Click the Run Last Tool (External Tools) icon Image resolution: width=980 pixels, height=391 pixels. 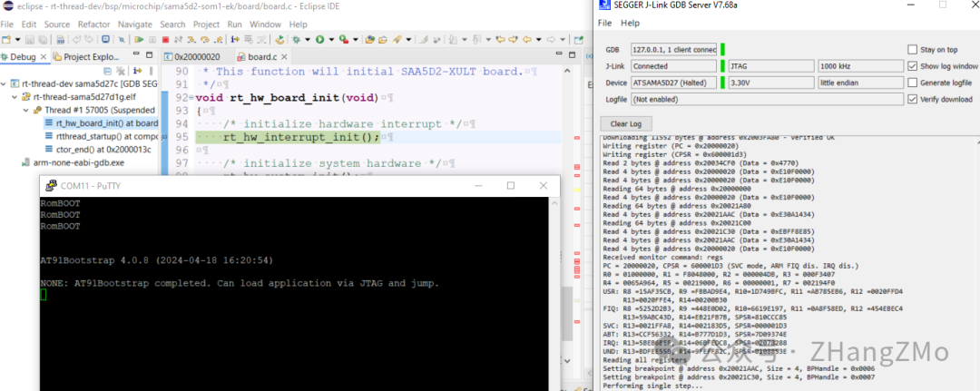tap(343, 39)
